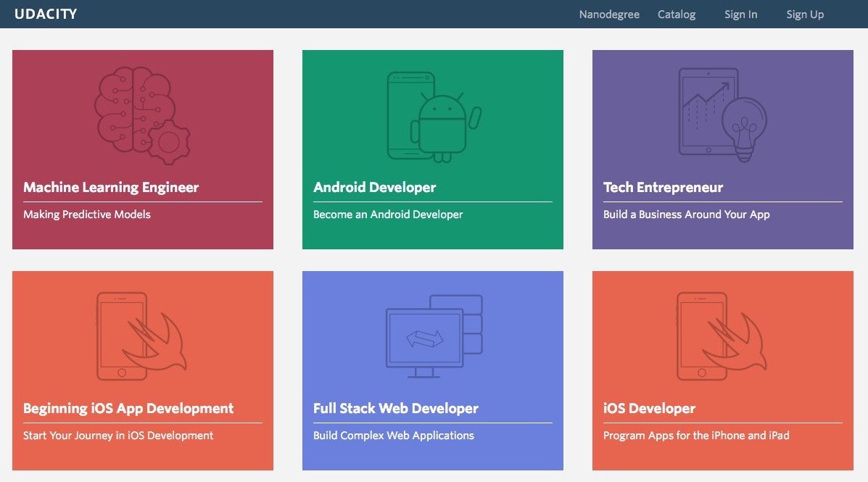This screenshot has height=482, width=868.
Task: Click the Sign Up button
Action: [805, 14]
